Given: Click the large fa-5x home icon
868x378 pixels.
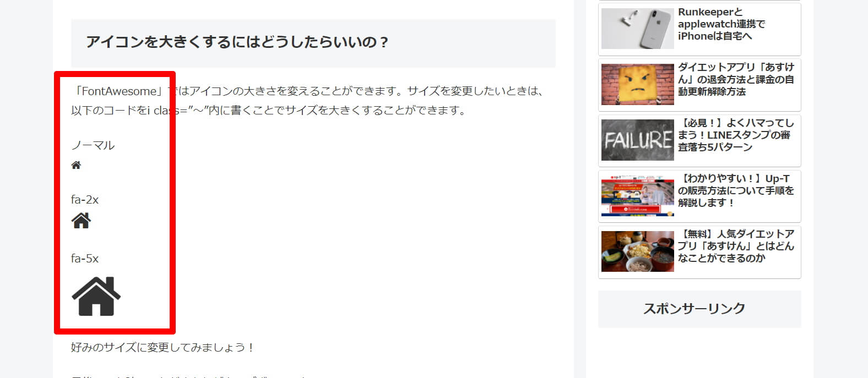Looking at the screenshot, I should [96, 296].
